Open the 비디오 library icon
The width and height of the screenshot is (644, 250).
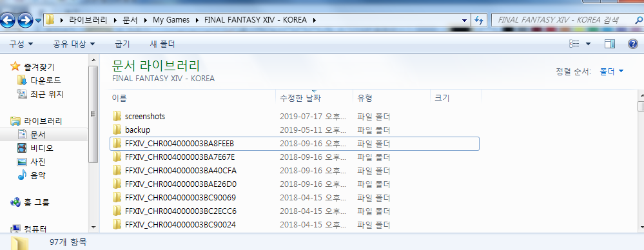click(22, 148)
